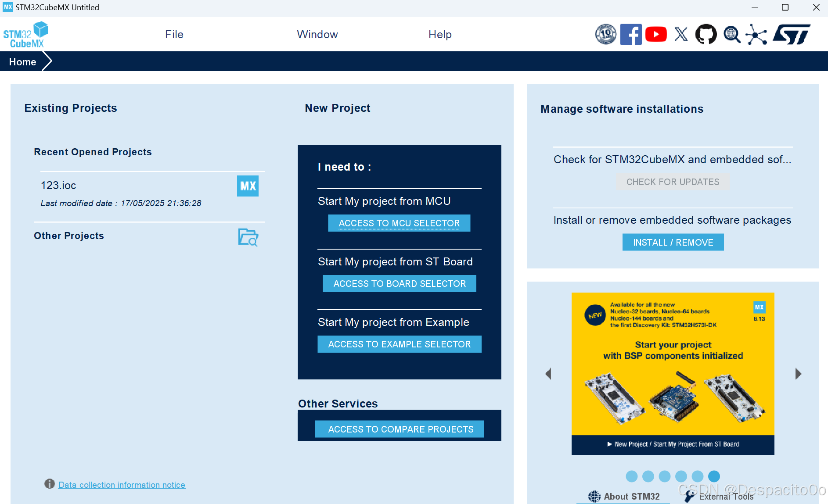Screen dimensions: 828x504
Task: Click the banner caption New Project / Start My Project From ST Board
Action: coord(673,444)
